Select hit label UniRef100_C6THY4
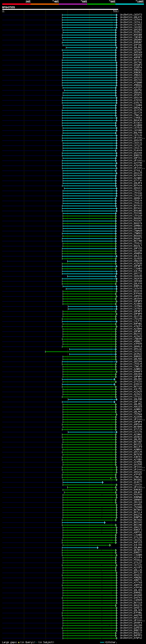Screen dimensions: 146x644 pyautogui.click(x=131, y=20)
